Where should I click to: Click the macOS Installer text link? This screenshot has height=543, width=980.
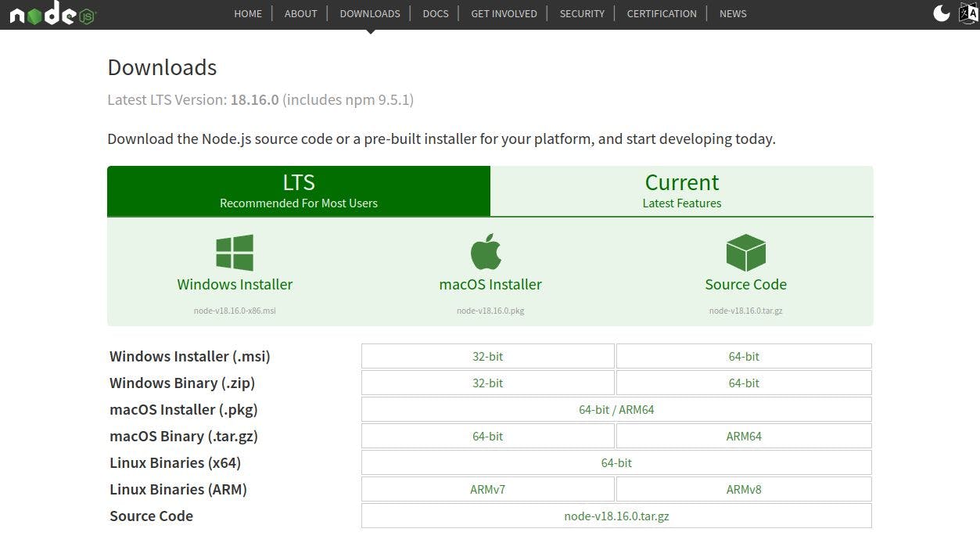tap(490, 284)
